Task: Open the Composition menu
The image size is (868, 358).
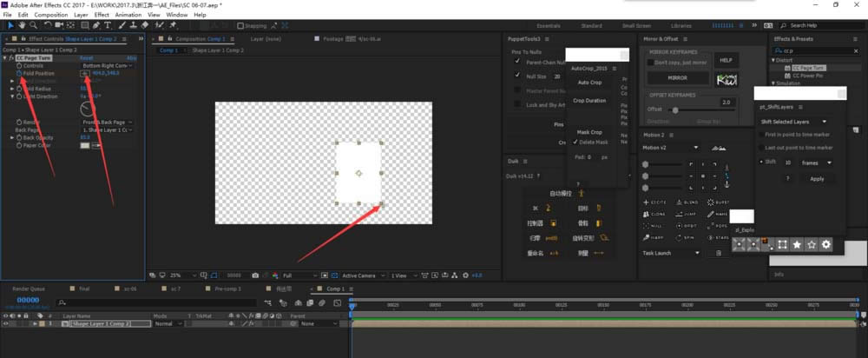Action: tap(50, 15)
